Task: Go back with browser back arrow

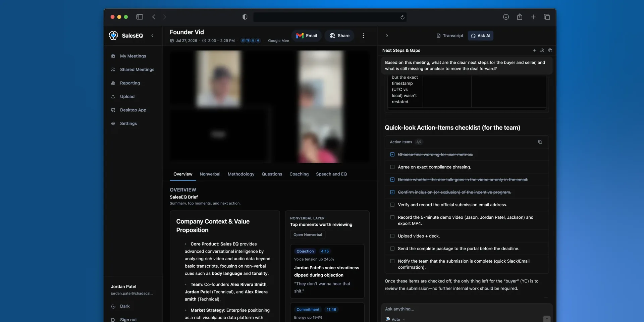Action: pyautogui.click(x=154, y=17)
